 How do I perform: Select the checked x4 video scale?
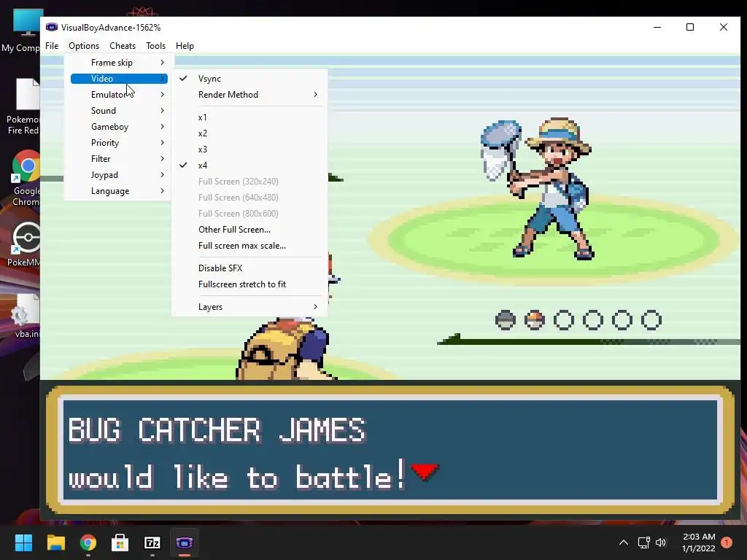(x=249, y=166)
